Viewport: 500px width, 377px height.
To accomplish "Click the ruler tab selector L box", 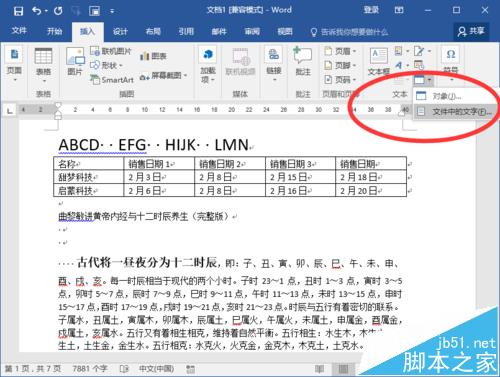I will click(10, 110).
